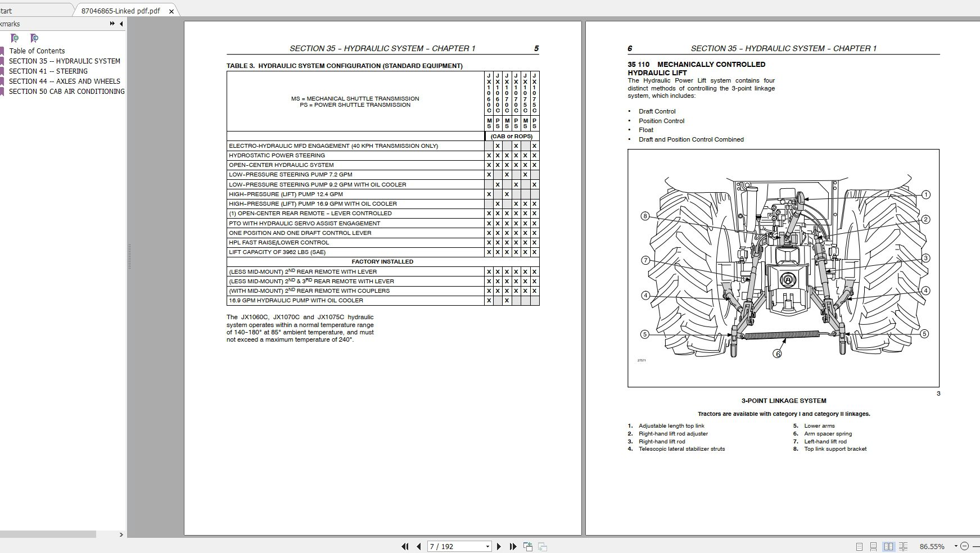Click the previous view navigation icon
This screenshot has width=980, height=553.
click(x=527, y=546)
